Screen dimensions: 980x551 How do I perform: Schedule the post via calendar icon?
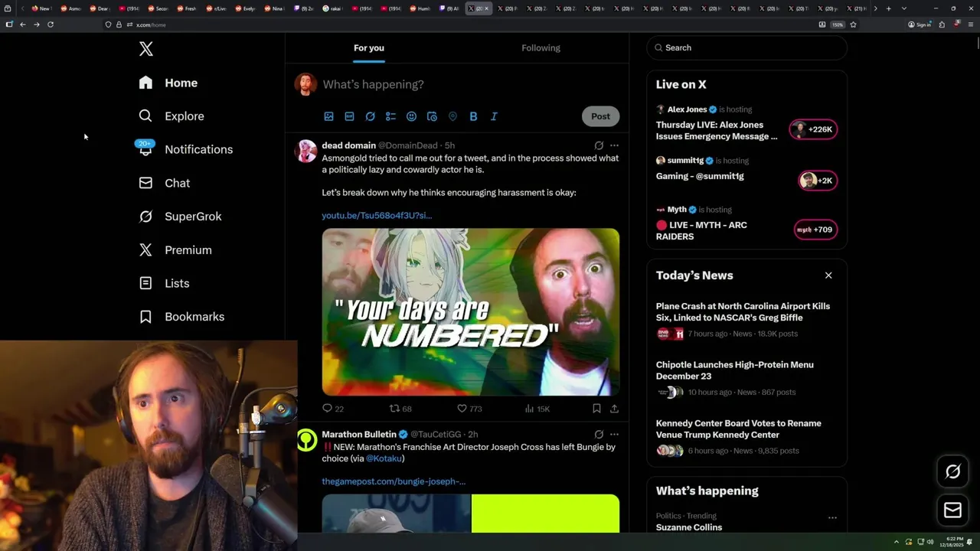click(432, 116)
